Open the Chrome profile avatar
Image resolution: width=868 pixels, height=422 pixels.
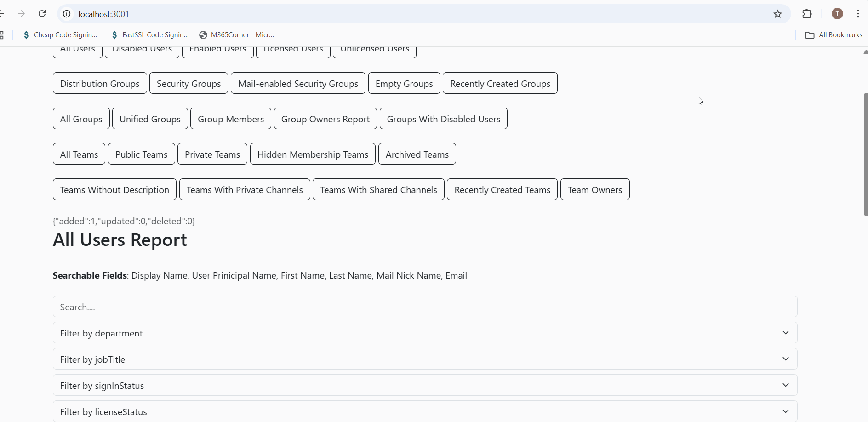pos(837,14)
